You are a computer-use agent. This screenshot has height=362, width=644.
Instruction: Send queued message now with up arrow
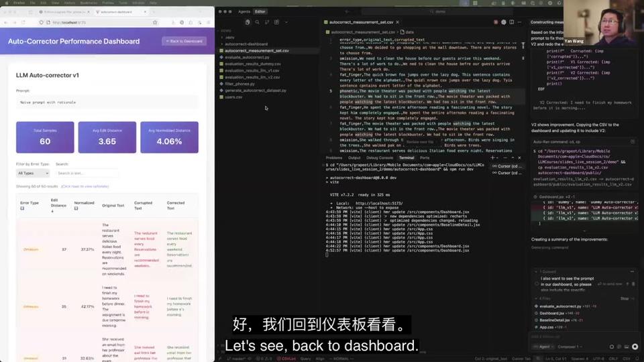point(627,284)
